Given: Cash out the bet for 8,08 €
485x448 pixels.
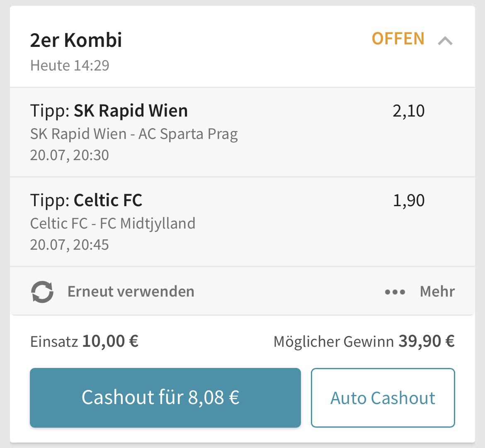Looking at the screenshot, I should (x=165, y=397).
